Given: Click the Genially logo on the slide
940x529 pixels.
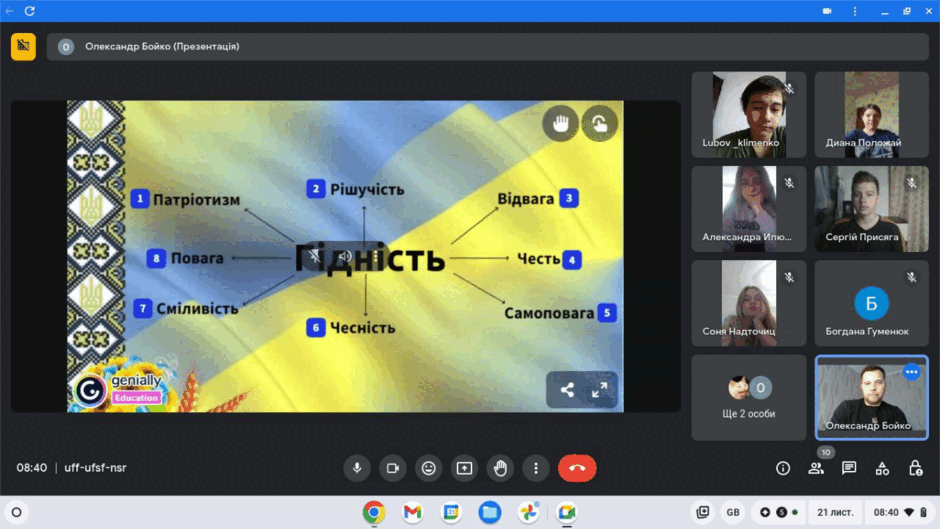Looking at the screenshot, I should point(118,389).
